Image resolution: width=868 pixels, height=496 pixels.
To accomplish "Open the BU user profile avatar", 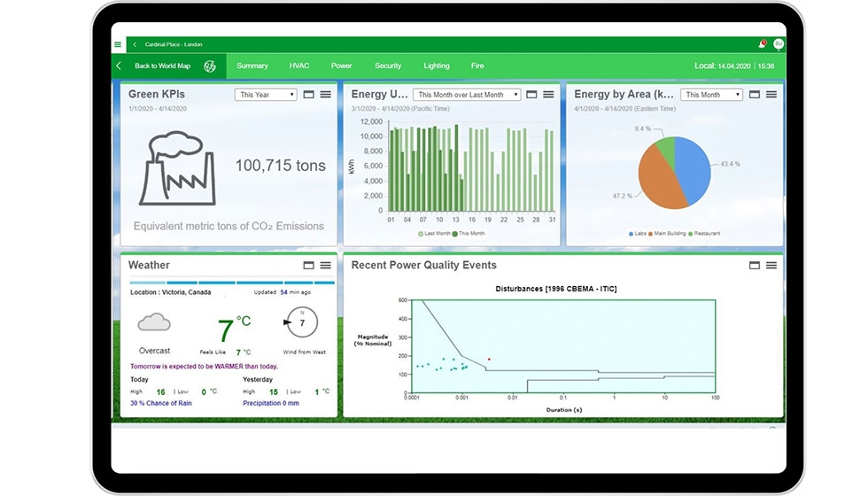I will [x=779, y=43].
